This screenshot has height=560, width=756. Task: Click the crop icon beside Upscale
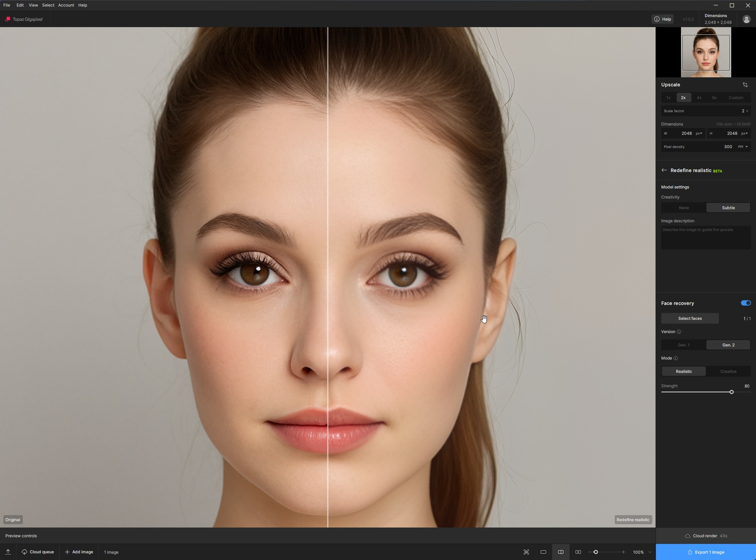pos(745,85)
